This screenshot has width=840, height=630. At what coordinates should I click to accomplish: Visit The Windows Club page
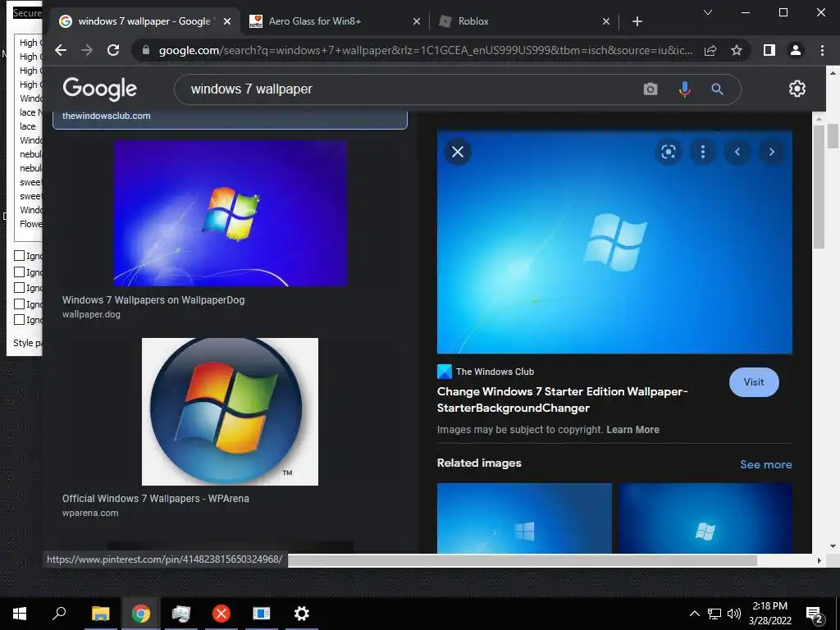[x=754, y=382]
